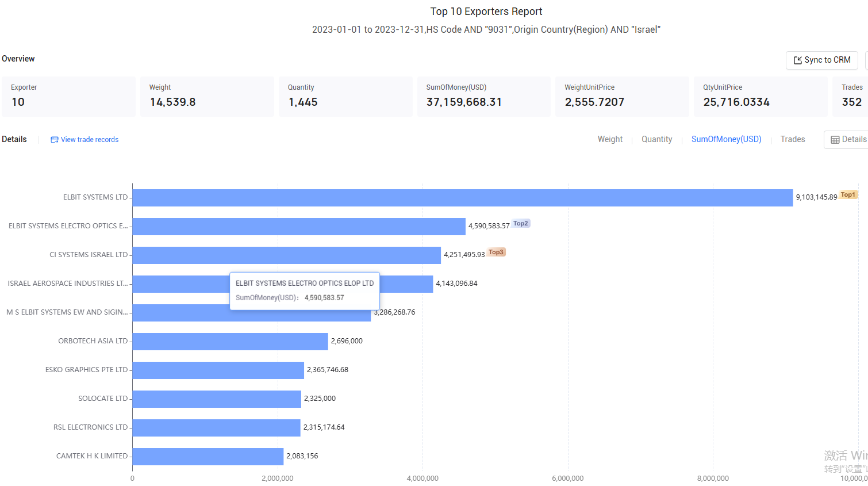Click the 2,083,156 value label

pyautogui.click(x=302, y=456)
